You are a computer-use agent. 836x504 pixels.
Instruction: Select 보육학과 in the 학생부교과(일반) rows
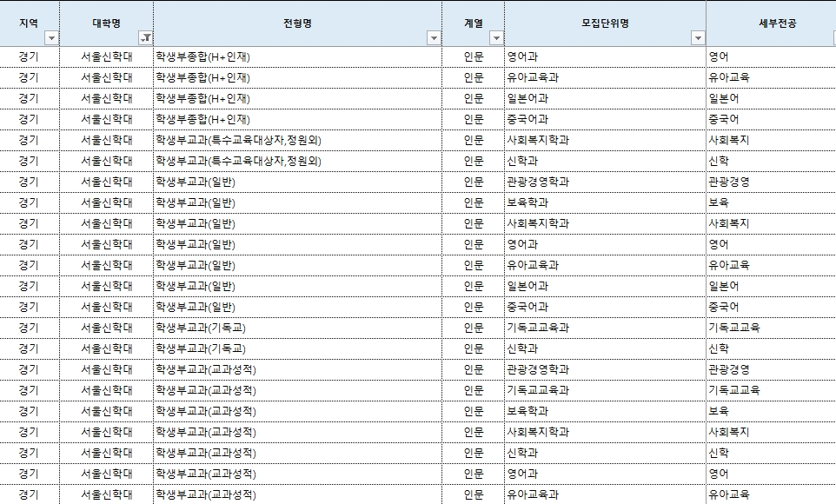[x=527, y=202]
